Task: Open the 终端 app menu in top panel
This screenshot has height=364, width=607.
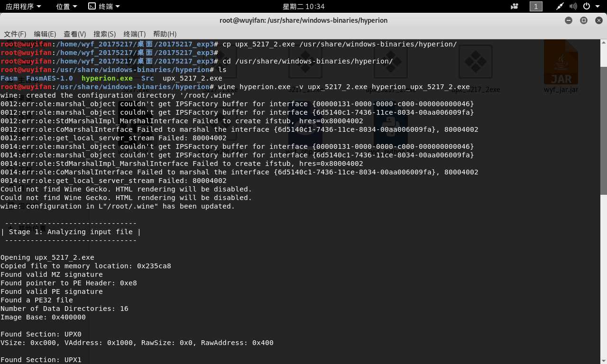Action: click(104, 6)
